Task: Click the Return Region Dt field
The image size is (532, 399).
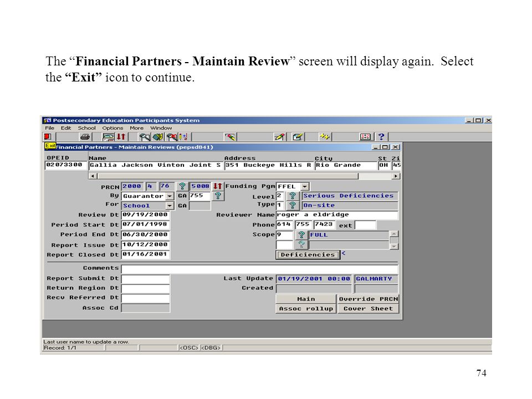Action: pos(146,289)
